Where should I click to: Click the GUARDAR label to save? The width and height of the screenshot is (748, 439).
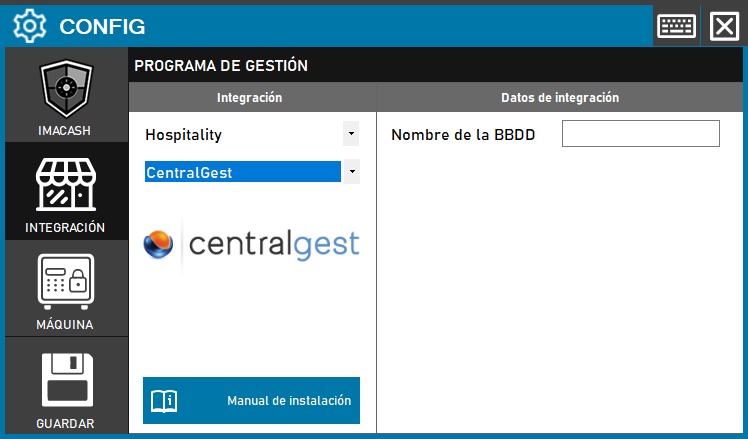click(65, 423)
